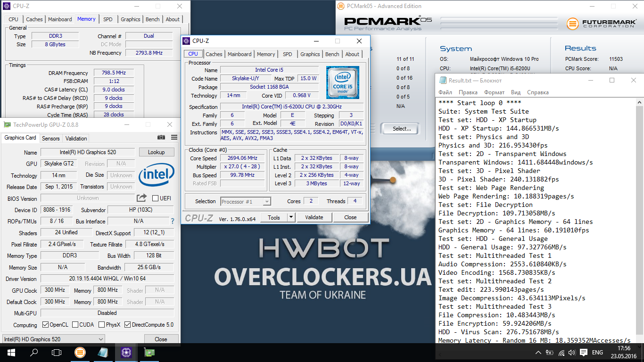Screen dimensions: 644x362
Task: Open Windows Start menu
Action: [x=11, y=352]
